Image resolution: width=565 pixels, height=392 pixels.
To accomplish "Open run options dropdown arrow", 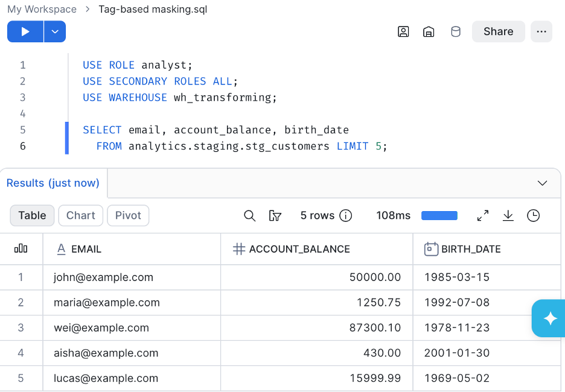I will click(55, 32).
